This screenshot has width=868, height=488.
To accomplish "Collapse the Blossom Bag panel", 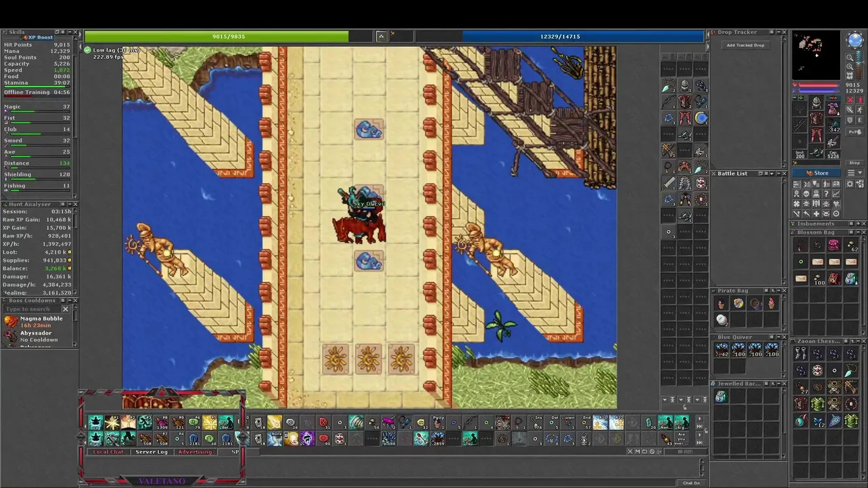I will (856, 232).
